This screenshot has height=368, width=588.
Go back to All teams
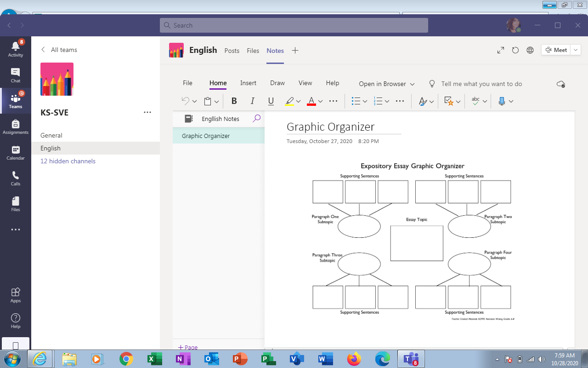pyautogui.click(x=59, y=50)
